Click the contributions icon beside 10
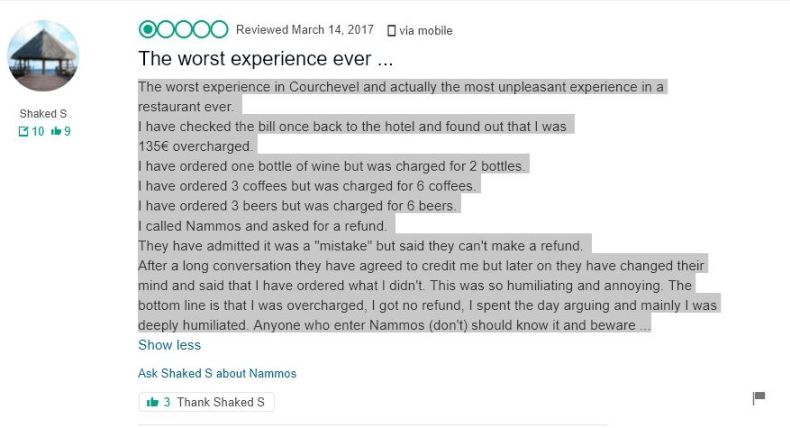This screenshot has height=428, width=790. click(24, 131)
